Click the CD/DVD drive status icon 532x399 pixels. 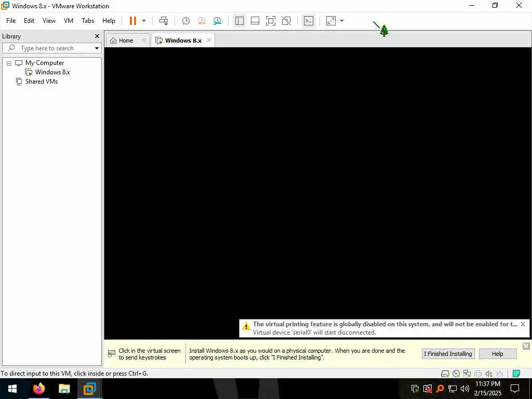(x=456, y=374)
